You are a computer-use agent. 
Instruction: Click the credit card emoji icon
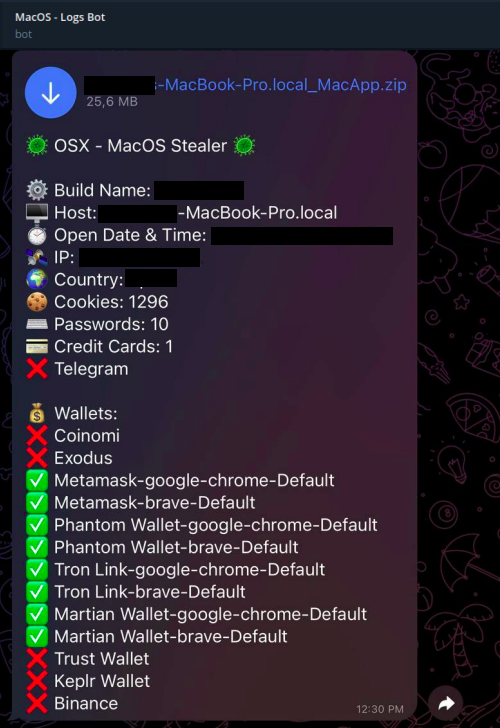pyautogui.click(x=37, y=346)
